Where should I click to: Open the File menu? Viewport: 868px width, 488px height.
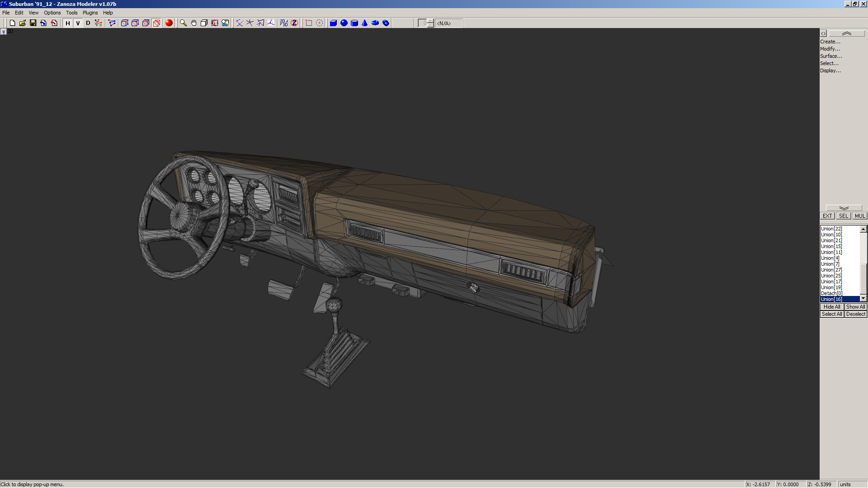6,13
